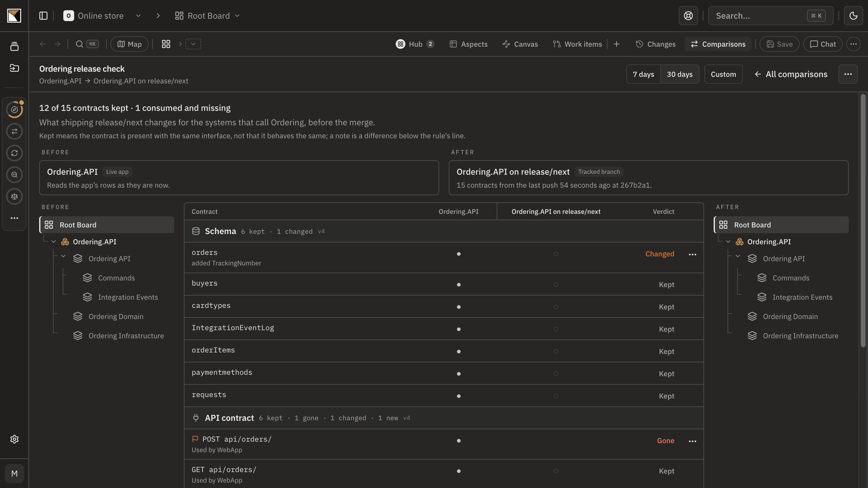868x488 pixels.
Task: Toggle the sidebar panel icon
Action: coord(43,15)
